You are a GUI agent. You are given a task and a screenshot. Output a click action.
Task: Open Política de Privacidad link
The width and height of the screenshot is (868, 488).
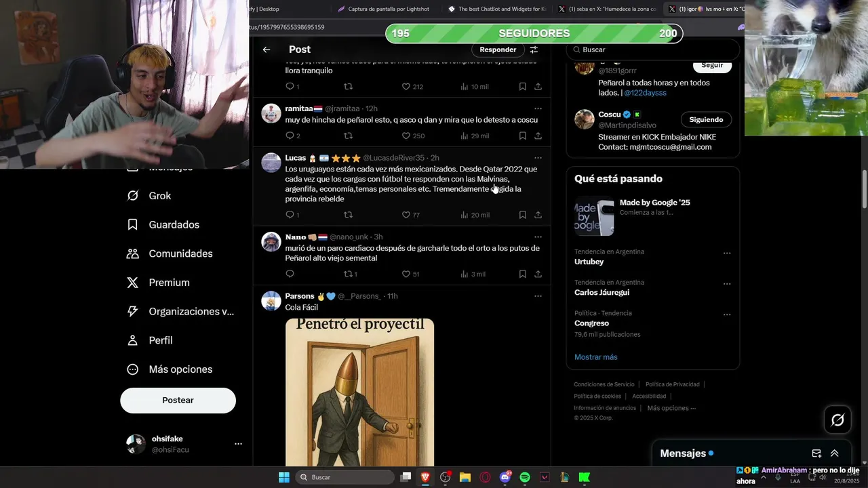pyautogui.click(x=673, y=384)
